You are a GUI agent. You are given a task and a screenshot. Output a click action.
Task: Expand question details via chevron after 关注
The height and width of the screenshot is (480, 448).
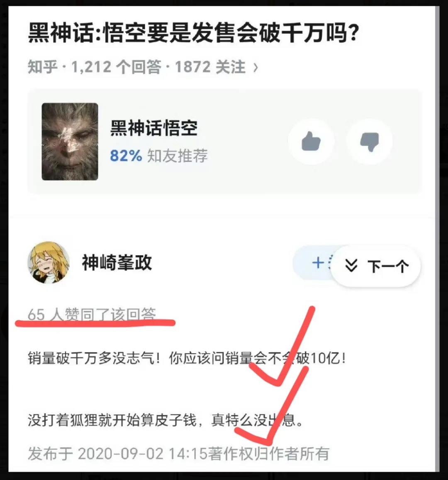(x=255, y=67)
